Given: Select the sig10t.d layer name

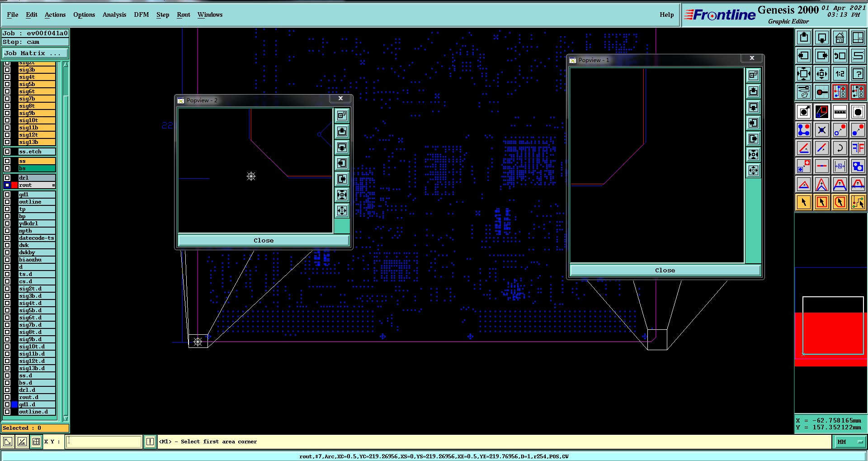Looking at the screenshot, I should pos(37,347).
